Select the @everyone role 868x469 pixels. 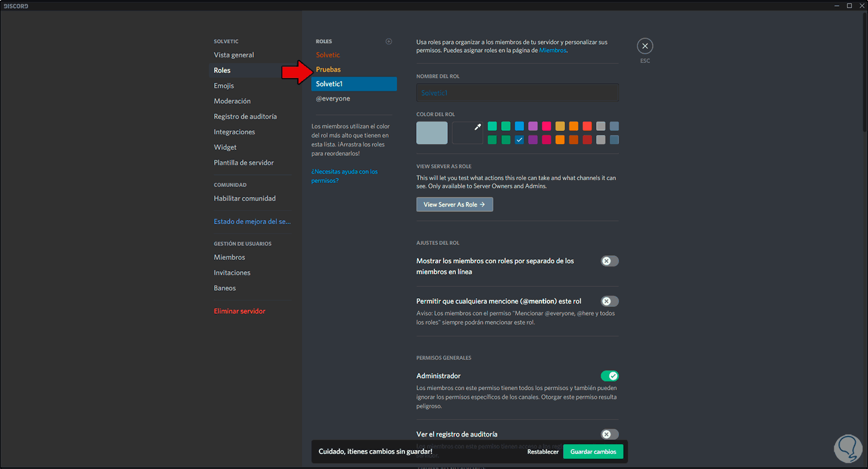point(333,98)
